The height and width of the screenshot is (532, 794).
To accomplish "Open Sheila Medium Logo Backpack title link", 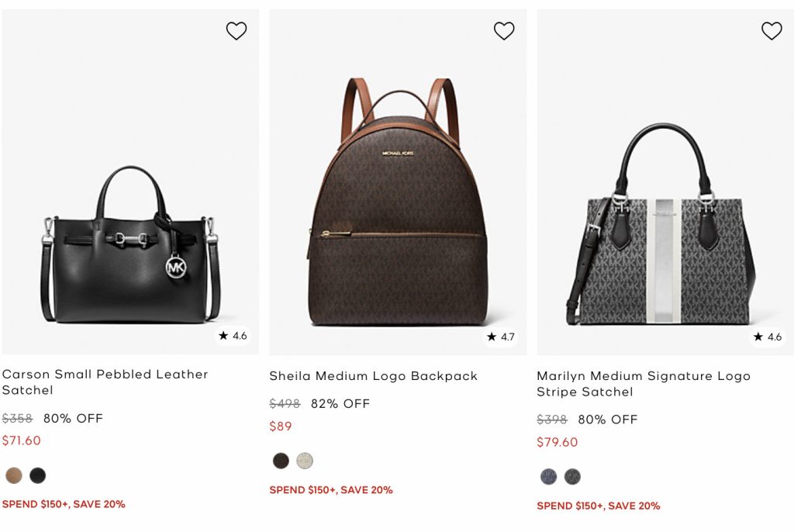I will click(x=373, y=376).
